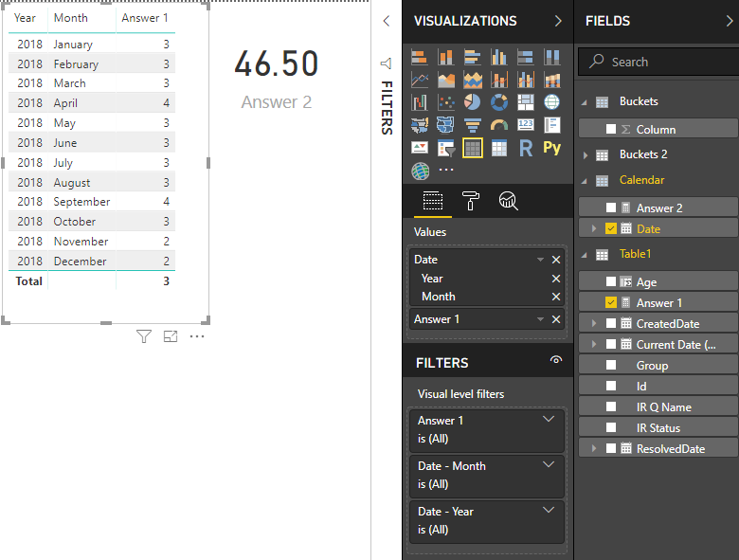Check the Group field checkbox
This screenshot has height=560, width=739.
(611, 366)
